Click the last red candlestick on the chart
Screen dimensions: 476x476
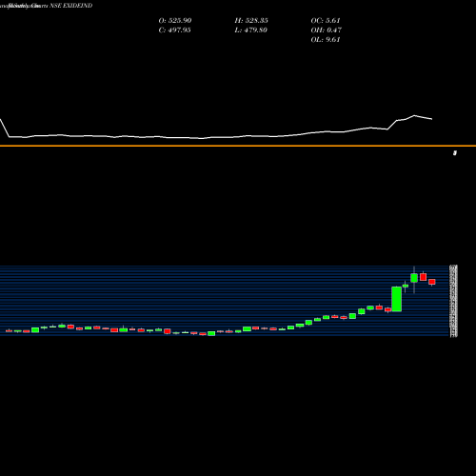tap(432, 282)
